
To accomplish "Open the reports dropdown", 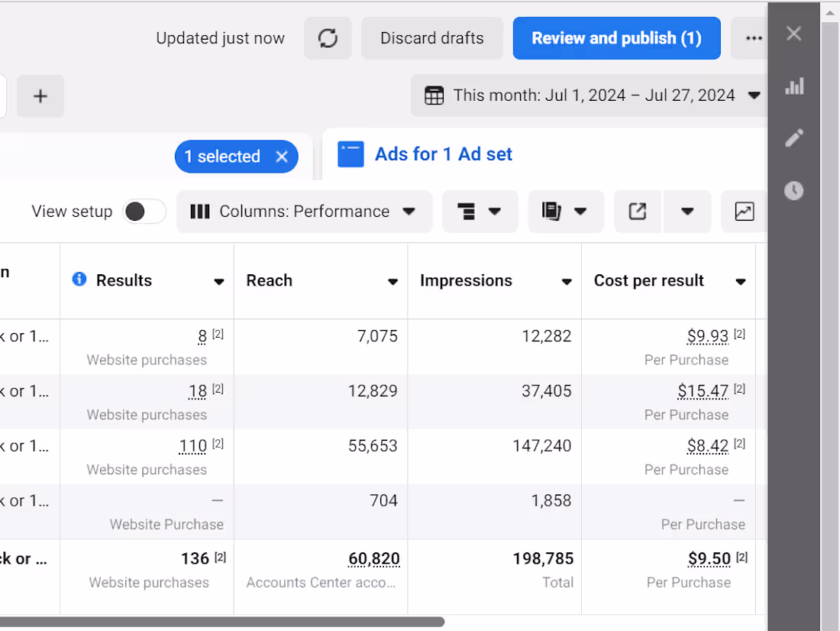I will [x=565, y=212].
